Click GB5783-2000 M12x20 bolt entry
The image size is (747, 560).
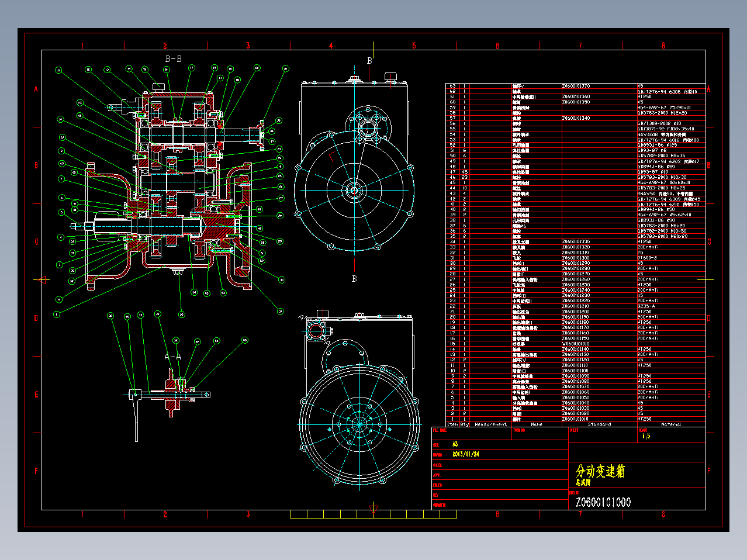point(662,113)
